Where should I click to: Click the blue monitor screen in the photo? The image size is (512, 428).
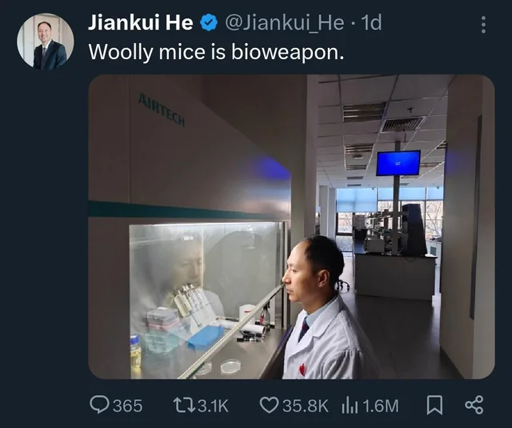[x=398, y=163]
